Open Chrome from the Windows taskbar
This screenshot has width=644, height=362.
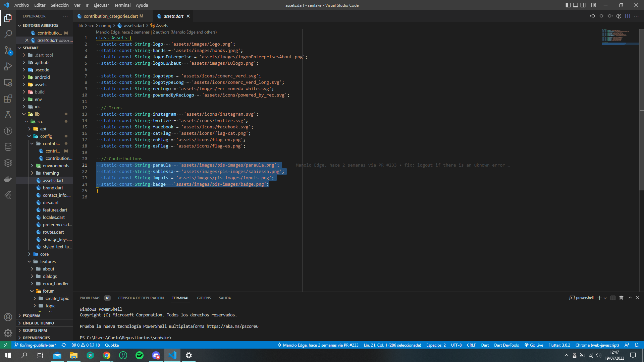point(107,355)
